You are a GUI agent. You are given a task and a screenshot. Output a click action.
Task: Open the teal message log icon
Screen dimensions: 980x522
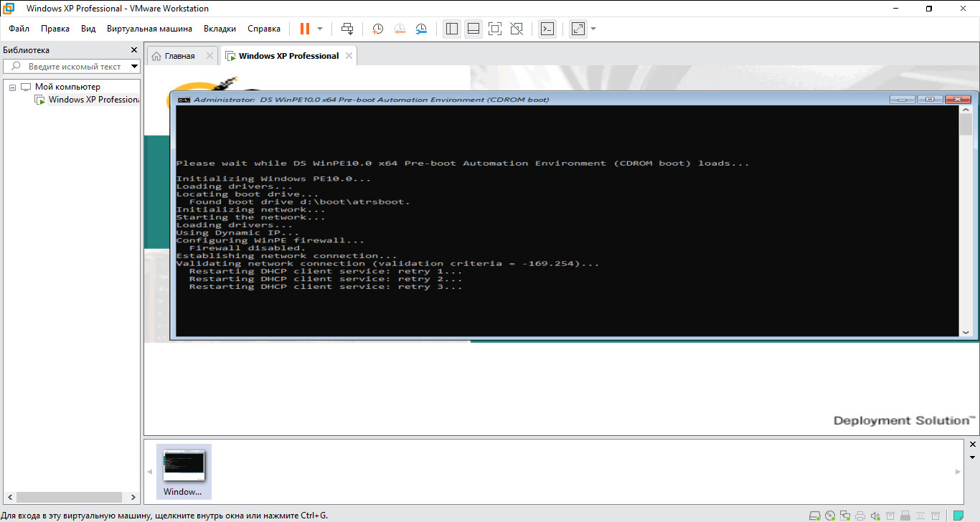point(958,516)
